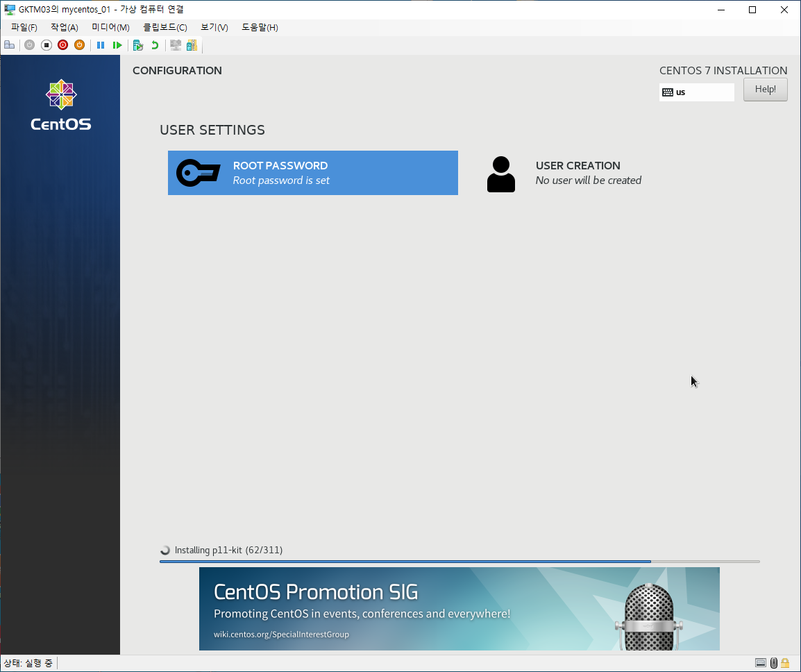Click the lock icon in status bar

pyautogui.click(x=785, y=663)
